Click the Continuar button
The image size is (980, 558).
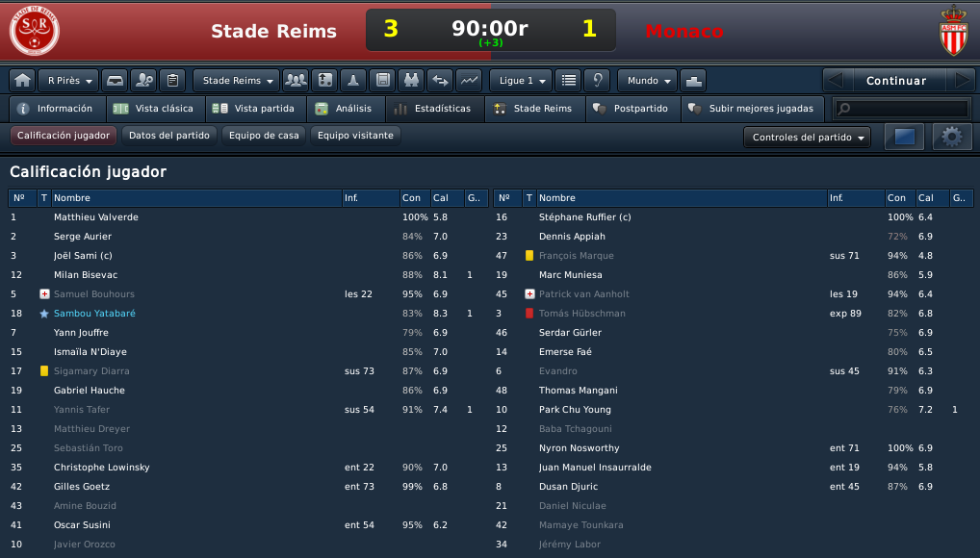[x=896, y=81]
